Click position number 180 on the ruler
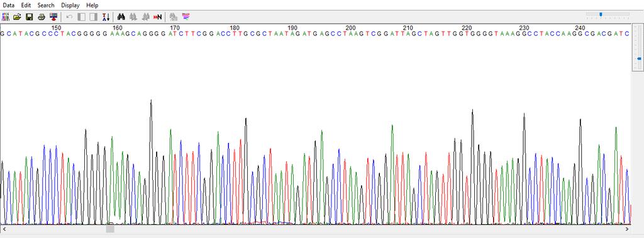 pyautogui.click(x=235, y=28)
